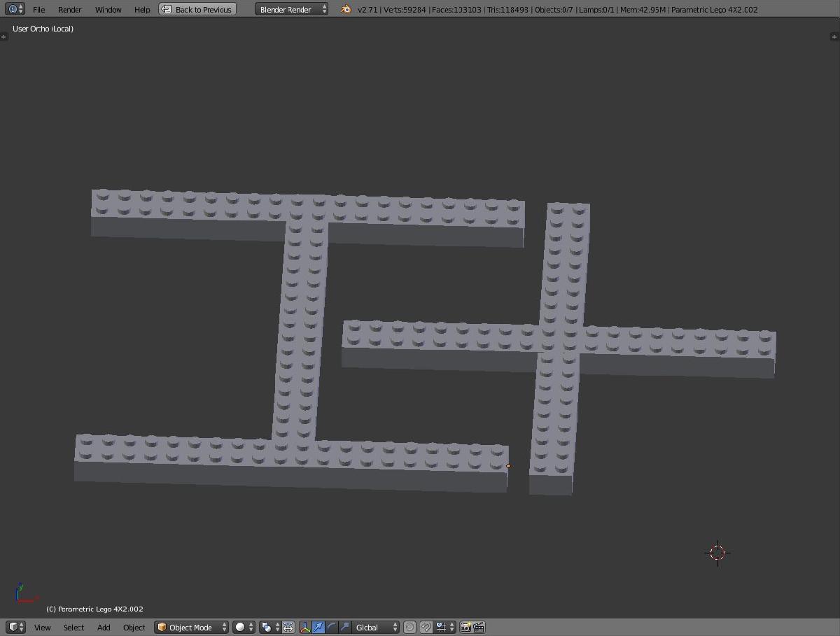Click the 3D cursor in the viewport

pos(717,553)
